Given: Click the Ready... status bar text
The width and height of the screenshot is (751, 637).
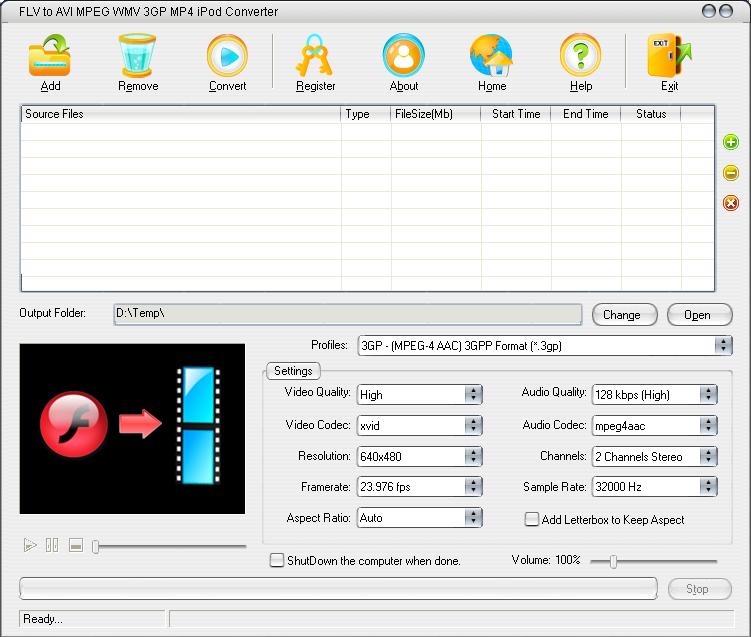Looking at the screenshot, I should tap(43, 619).
